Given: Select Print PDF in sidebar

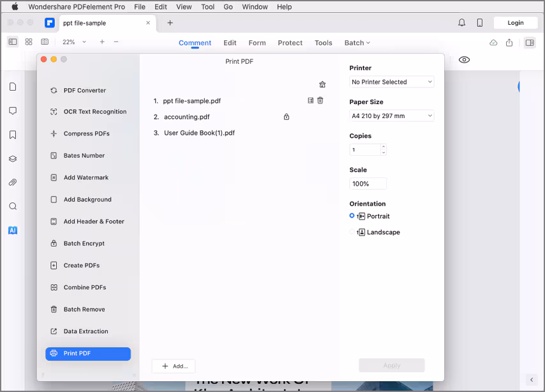Looking at the screenshot, I should coord(88,354).
